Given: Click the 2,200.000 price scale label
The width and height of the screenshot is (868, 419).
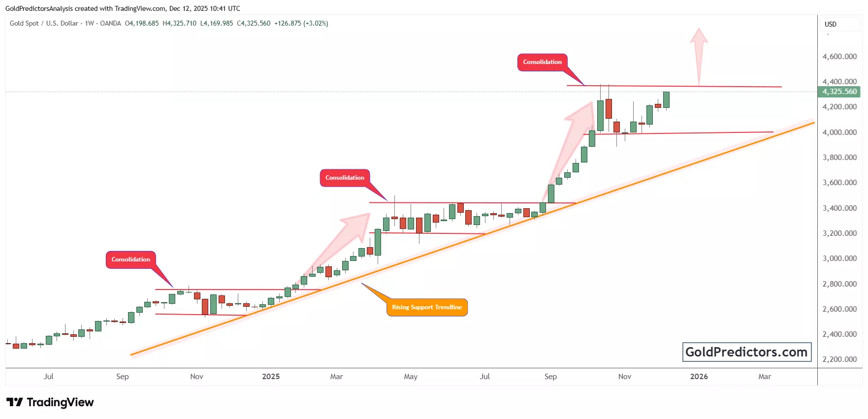Looking at the screenshot, I should (839, 359).
